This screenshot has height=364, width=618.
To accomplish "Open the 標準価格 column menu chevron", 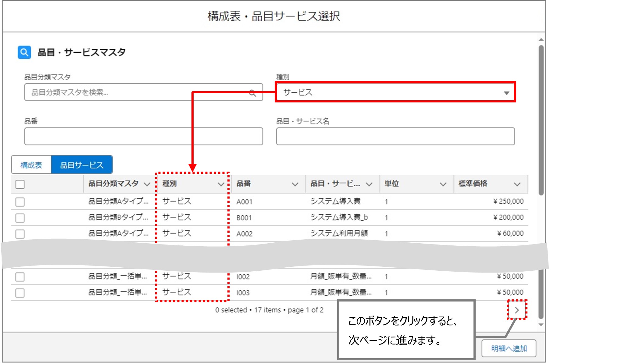I will point(517,184).
